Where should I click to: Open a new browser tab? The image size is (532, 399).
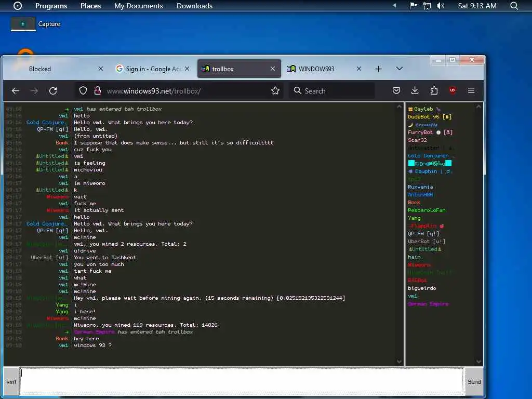point(378,69)
